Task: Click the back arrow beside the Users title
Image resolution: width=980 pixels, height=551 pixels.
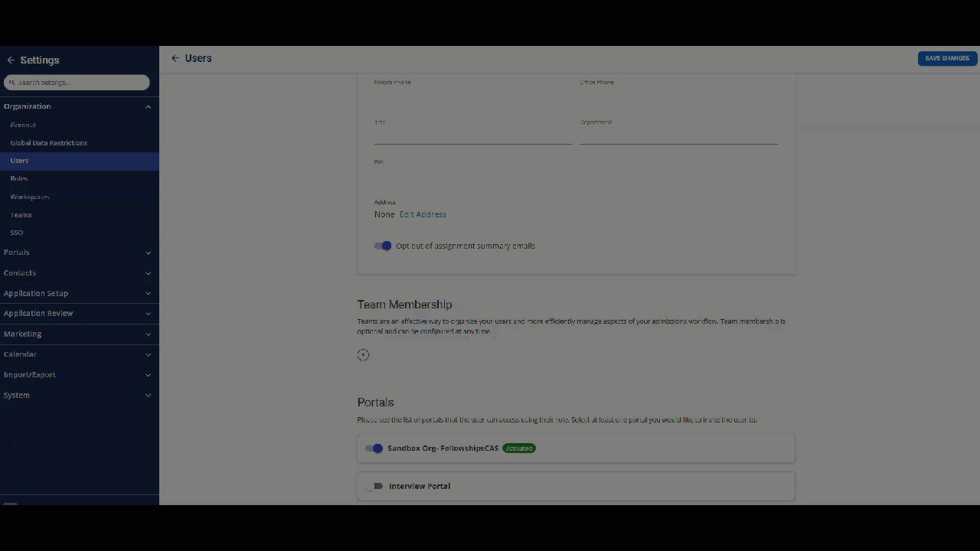Action: pos(175,58)
